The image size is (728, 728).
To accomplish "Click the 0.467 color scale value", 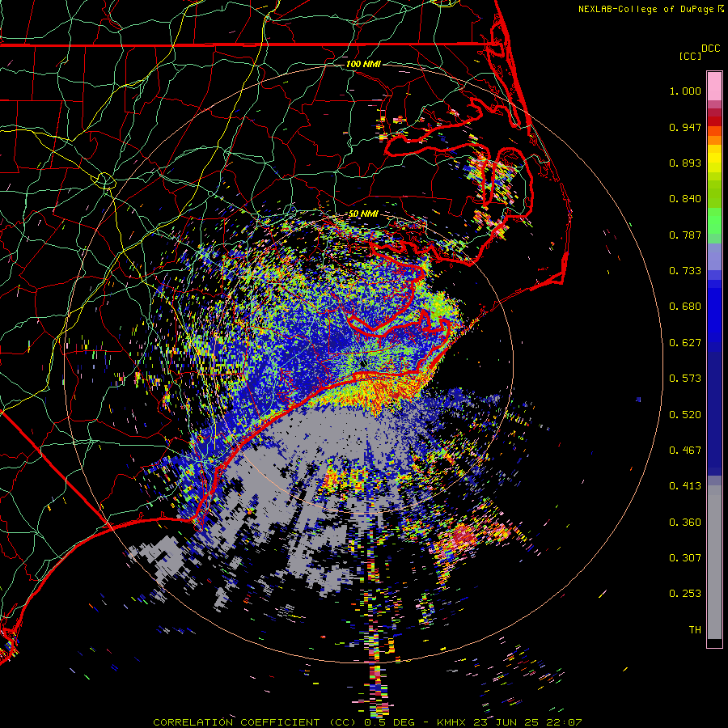I will 685,451.
